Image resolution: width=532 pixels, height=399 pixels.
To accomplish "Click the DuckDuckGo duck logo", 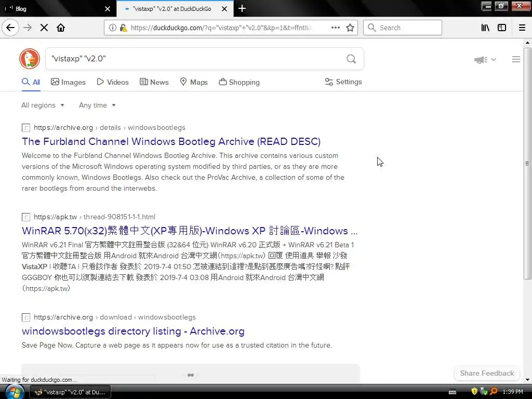I will (30, 59).
